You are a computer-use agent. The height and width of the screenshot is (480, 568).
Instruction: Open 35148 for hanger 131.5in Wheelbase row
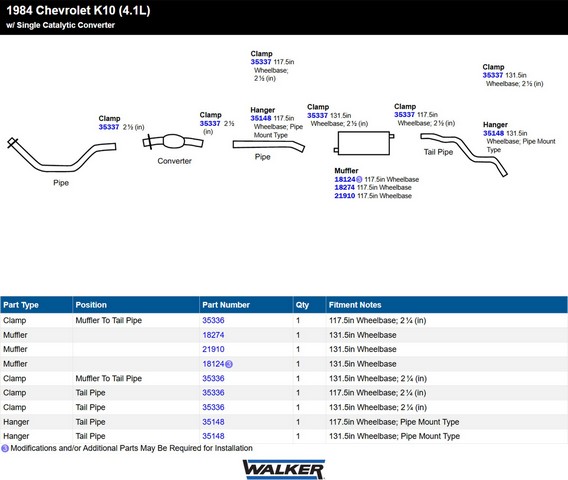pyautogui.click(x=213, y=436)
